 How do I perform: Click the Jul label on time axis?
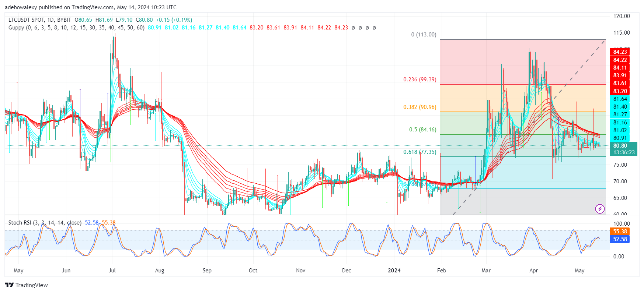coord(112,271)
